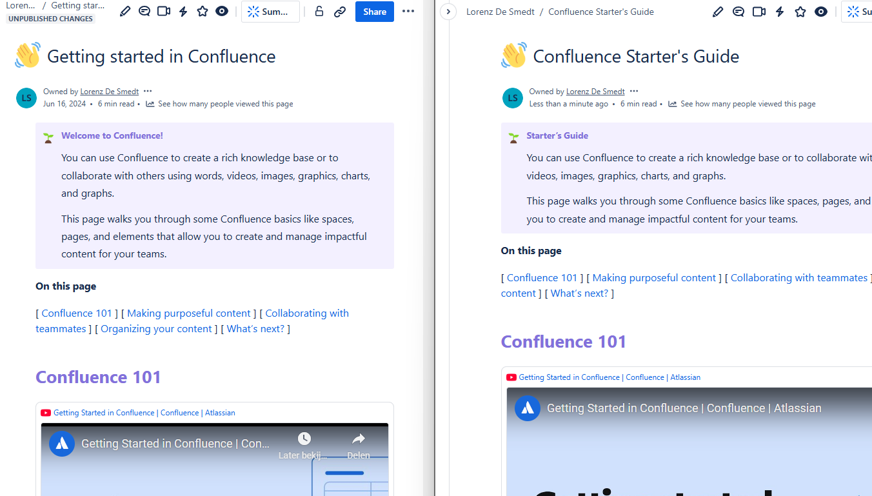Click the Unpublished Changes badge
Viewport: 872px width, 496px height.
tap(51, 19)
